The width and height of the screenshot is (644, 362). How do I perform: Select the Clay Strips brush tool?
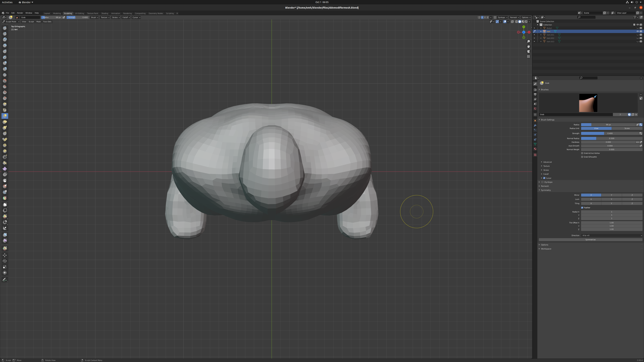click(x=5, y=45)
